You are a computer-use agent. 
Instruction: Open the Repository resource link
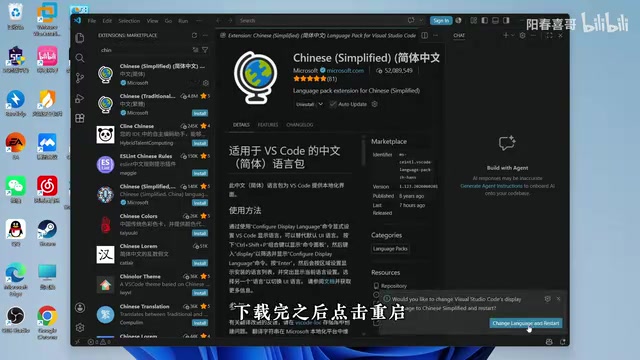(393, 286)
